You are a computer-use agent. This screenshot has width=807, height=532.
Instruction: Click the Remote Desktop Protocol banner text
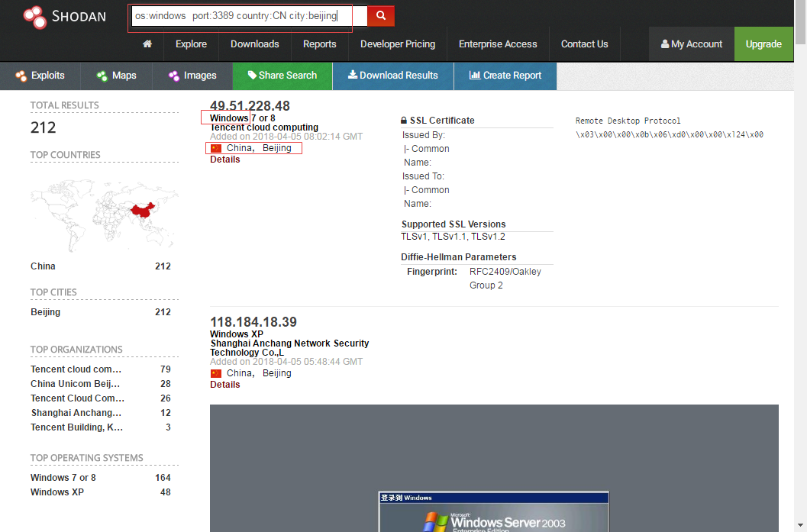tap(628, 121)
